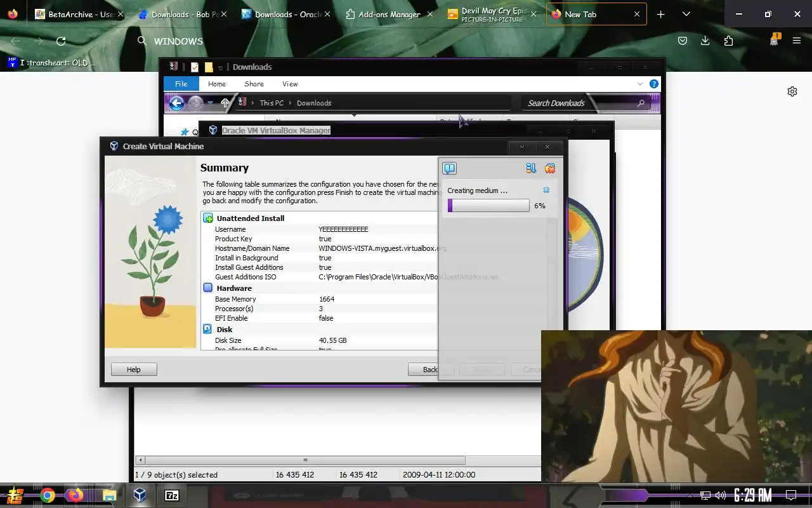Open Google Chrome from the taskbar

(x=48, y=495)
